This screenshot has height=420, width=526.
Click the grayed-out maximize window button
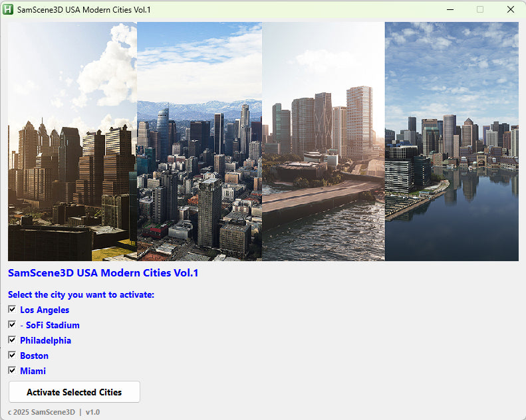click(x=480, y=10)
